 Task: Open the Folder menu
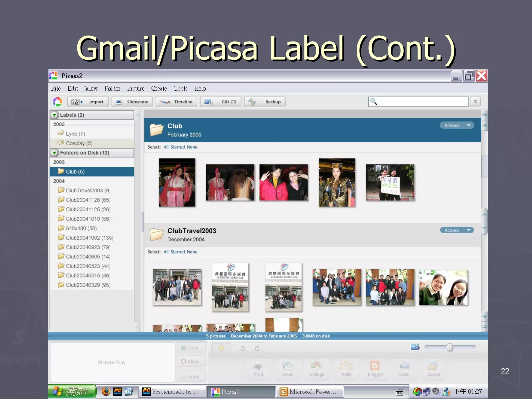(x=112, y=88)
